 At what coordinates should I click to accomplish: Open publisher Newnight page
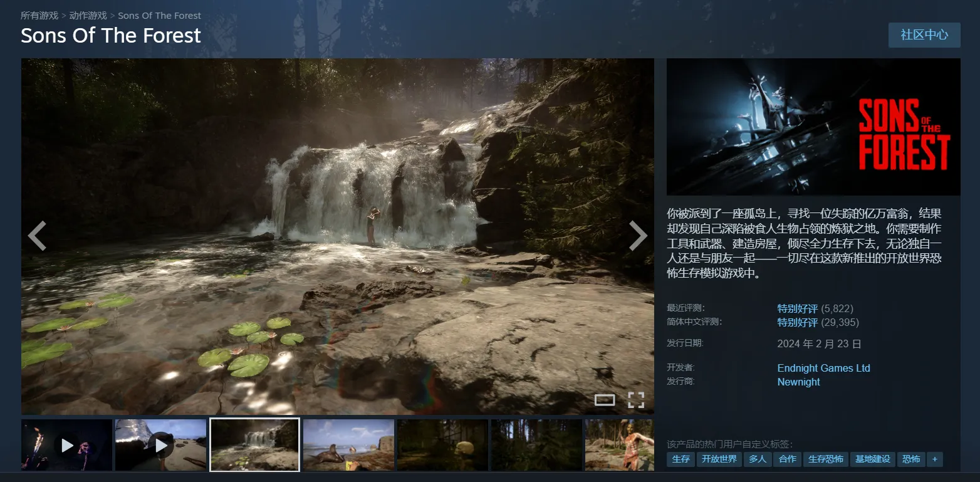798,382
